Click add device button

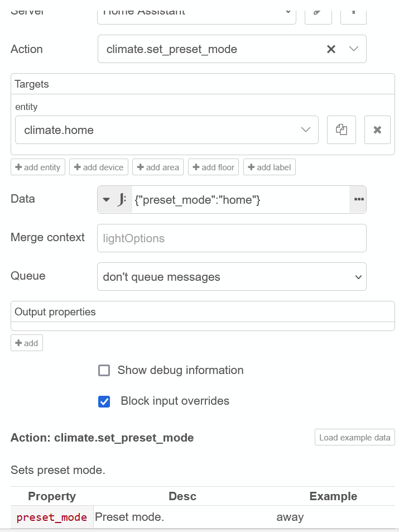[99, 167]
